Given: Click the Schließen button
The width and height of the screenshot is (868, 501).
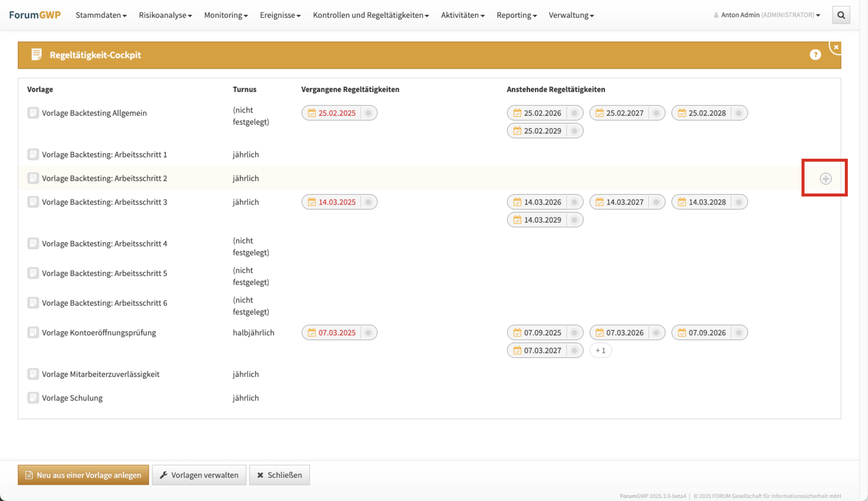Looking at the screenshot, I should tap(279, 475).
